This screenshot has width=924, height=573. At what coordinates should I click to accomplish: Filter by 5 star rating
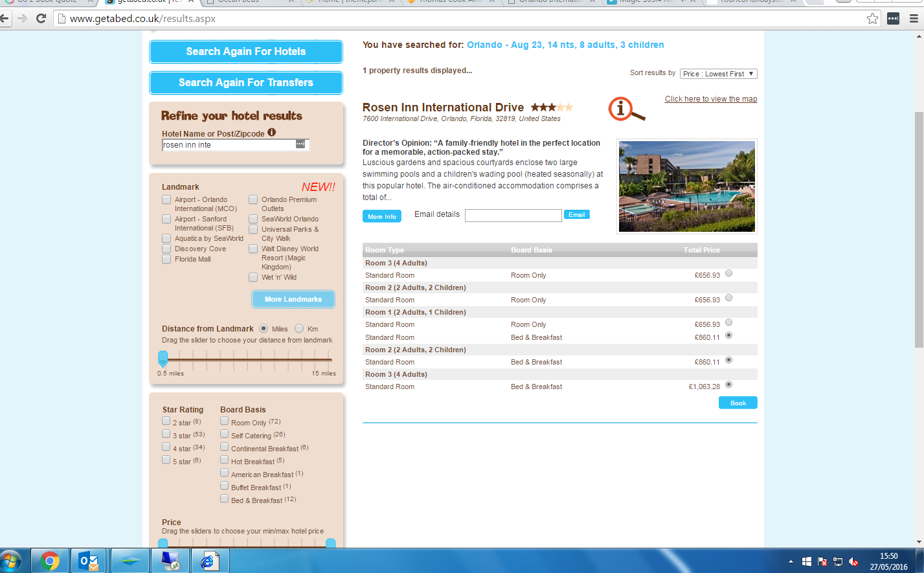coord(166,460)
